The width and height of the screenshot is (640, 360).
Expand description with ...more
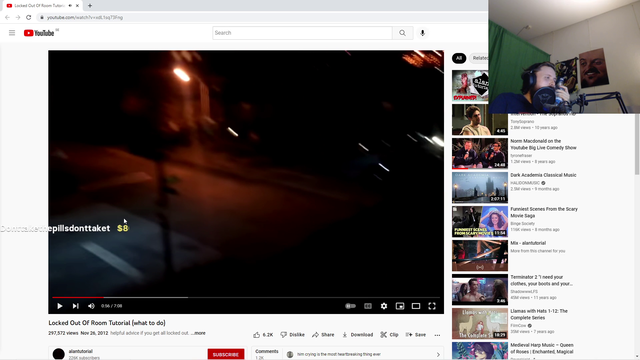click(198, 333)
